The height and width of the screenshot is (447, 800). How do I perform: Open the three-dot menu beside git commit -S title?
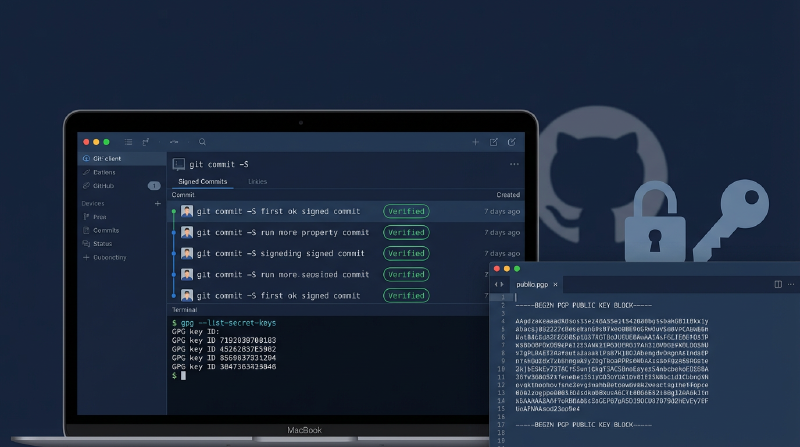[514, 164]
